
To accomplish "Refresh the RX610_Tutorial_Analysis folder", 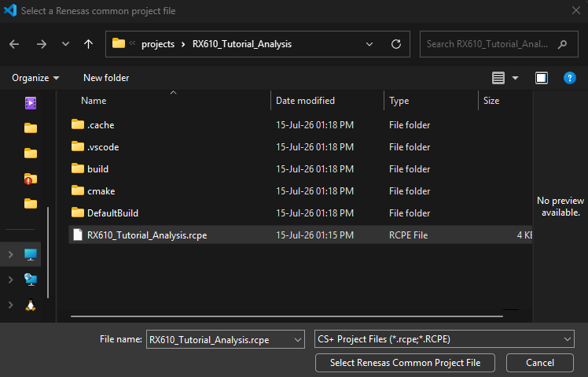I will click(396, 44).
